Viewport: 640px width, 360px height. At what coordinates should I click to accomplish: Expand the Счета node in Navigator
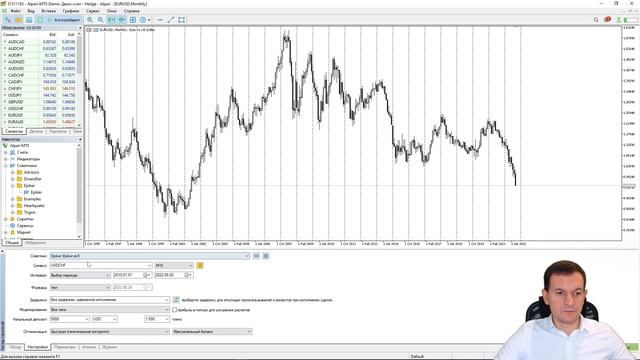coord(6,152)
